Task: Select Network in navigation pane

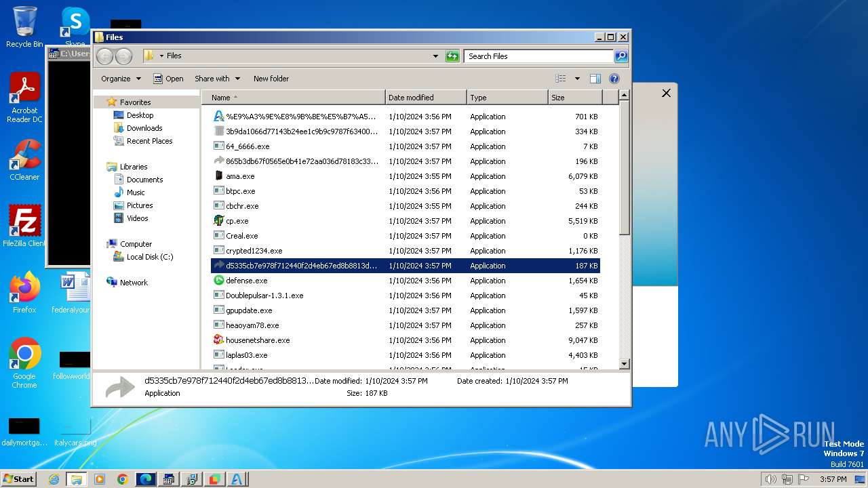Action: (x=134, y=283)
